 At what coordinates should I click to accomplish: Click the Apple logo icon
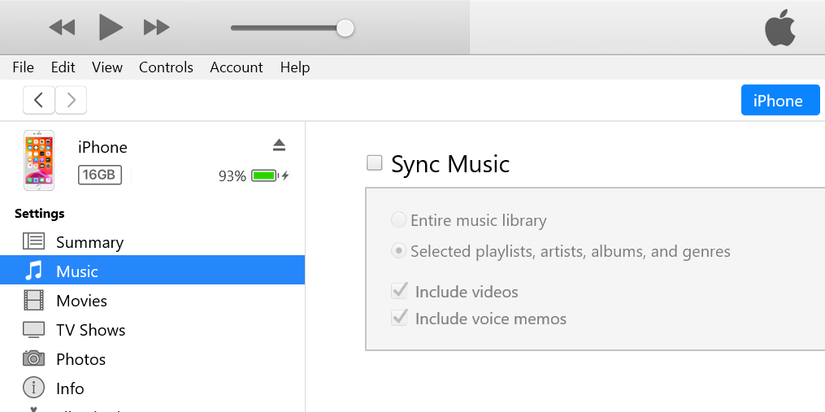pyautogui.click(x=780, y=27)
